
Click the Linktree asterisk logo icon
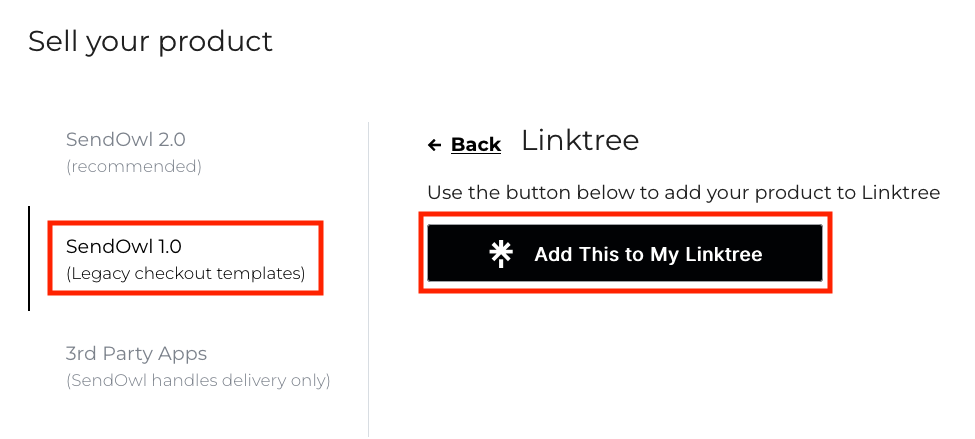pos(501,254)
